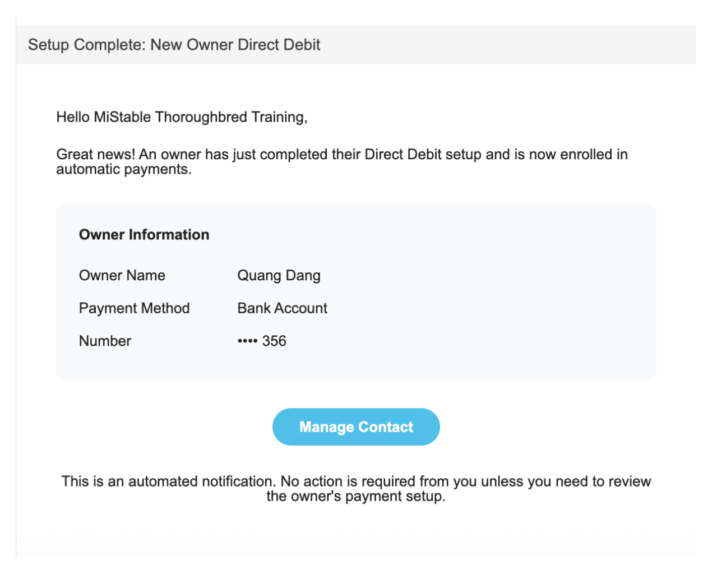Click the word "Hello" in the greeting
The width and height of the screenshot is (717, 588).
click(73, 117)
